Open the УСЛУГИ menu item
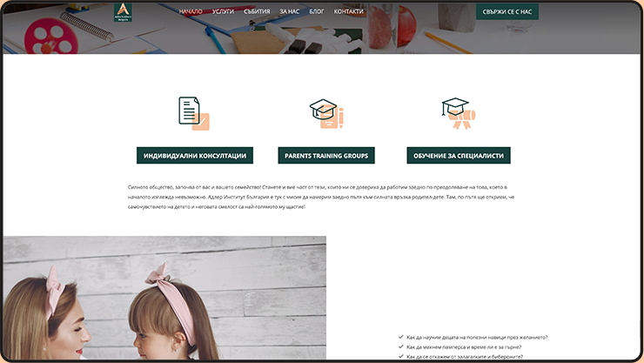 pos(223,12)
